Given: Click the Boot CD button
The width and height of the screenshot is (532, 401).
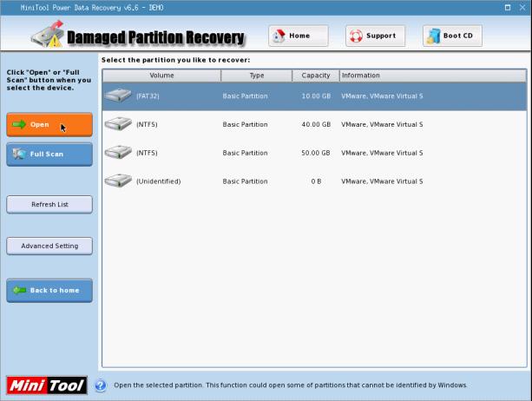Looking at the screenshot, I should pyautogui.click(x=452, y=36).
